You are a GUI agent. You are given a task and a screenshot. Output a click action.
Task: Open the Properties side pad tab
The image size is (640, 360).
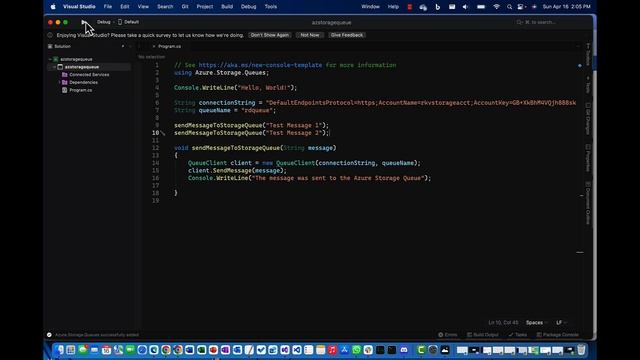click(588, 158)
